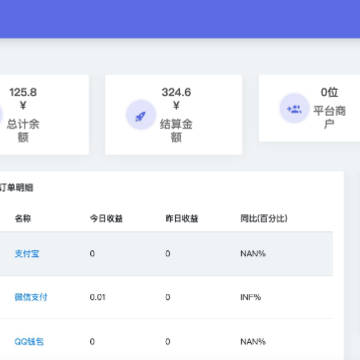Click 0.01 today's income for 微信支付

[x=98, y=297]
